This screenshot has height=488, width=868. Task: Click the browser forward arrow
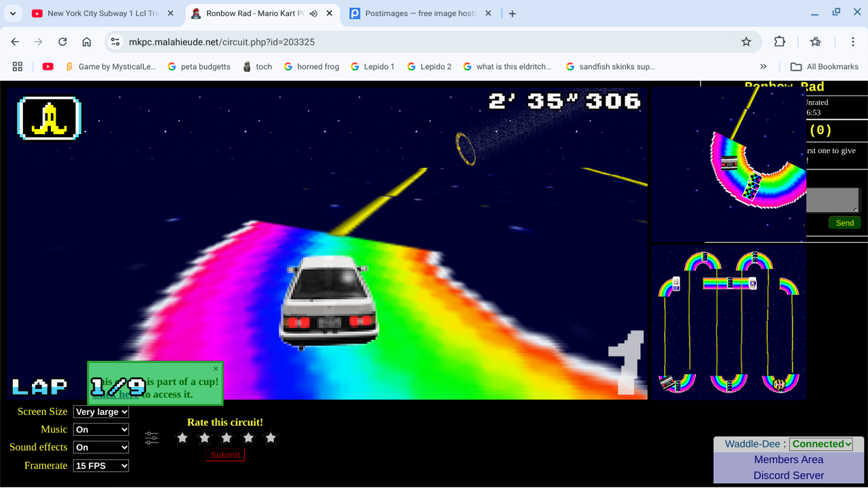(39, 41)
